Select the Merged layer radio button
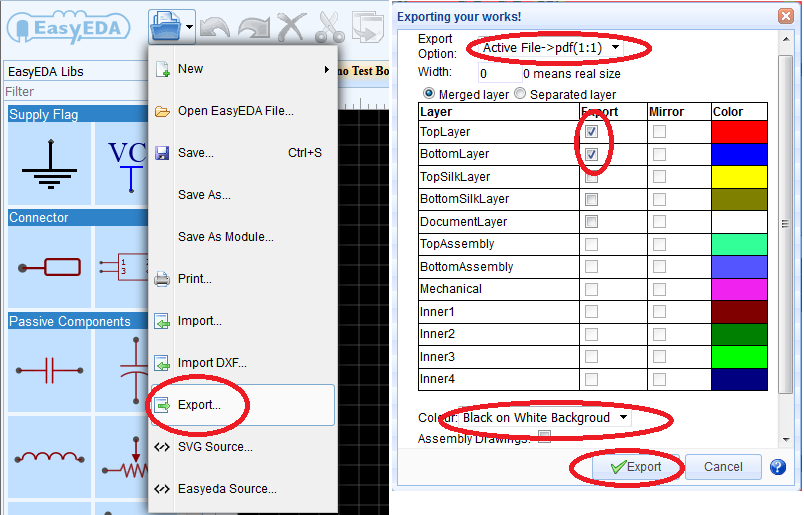 click(429, 94)
